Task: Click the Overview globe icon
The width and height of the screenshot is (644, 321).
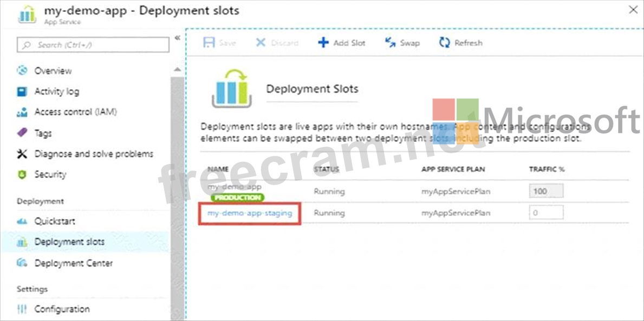Action: click(x=22, y=71)
